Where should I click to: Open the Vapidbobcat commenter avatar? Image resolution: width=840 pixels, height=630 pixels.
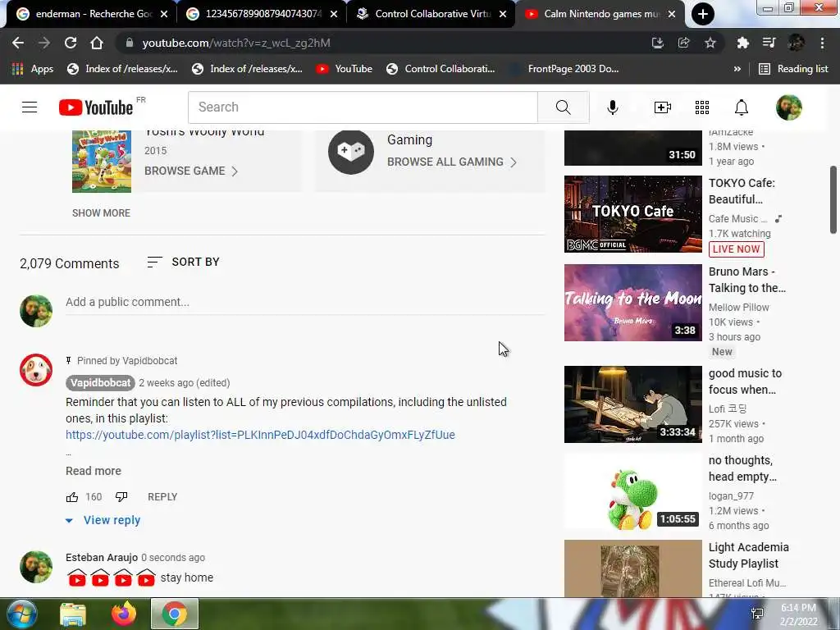(x=36, y=370)
